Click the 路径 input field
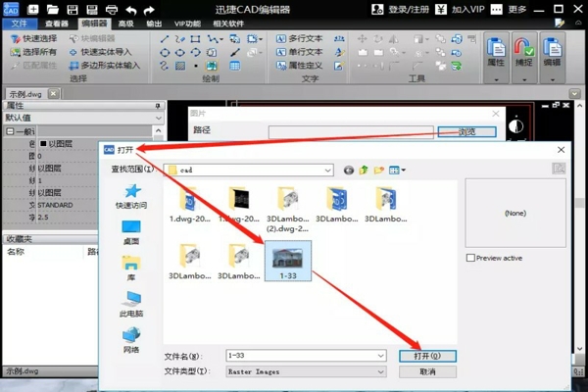588x392 pixels. [x=351, y=132]
